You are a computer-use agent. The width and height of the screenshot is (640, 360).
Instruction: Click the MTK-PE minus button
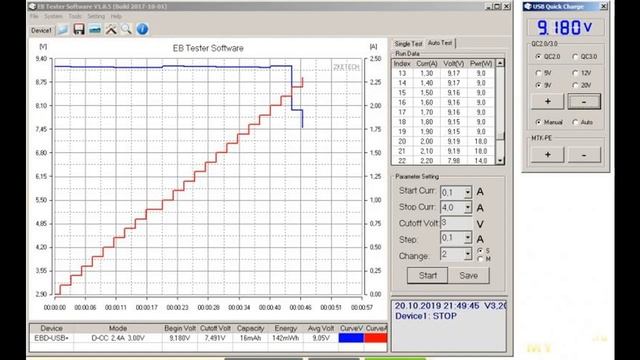(x=584, y=155)
